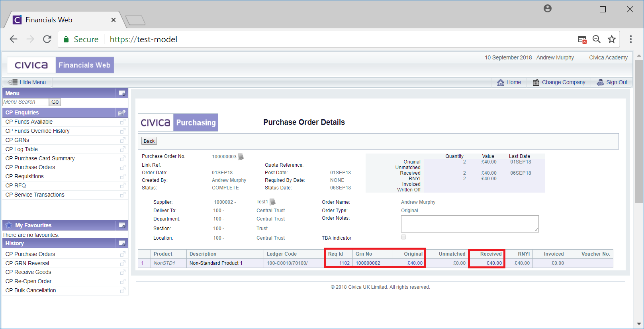The width and height of the screenshot is (644, 329).
Task: Open CP Purchase Orders under CP Enquiries
Action: [x=30, y=167]
